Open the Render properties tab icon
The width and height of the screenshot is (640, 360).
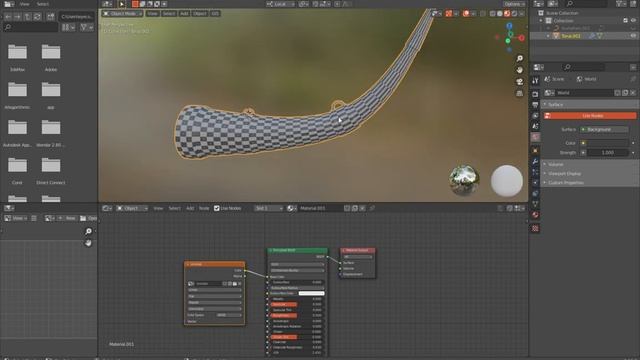tap(535, 94)
